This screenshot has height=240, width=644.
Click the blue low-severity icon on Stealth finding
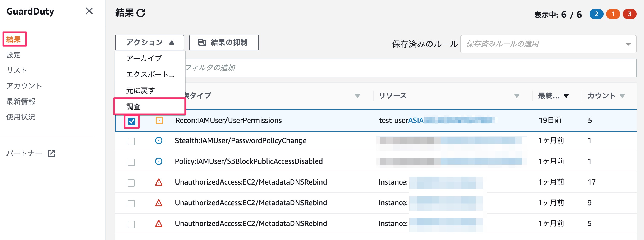click(159, 141)
